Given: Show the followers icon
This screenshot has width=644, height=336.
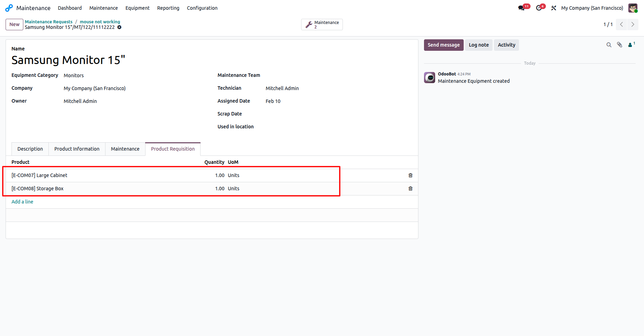Looking at the screenshot, I should coord(631,45).
